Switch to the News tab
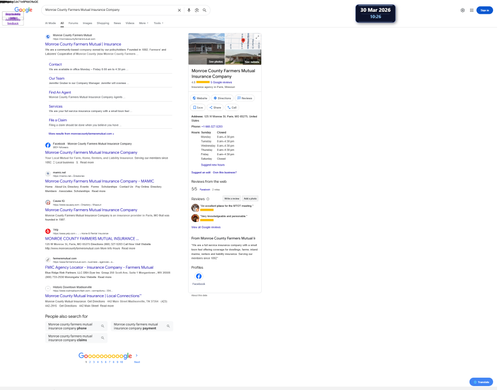This screenshot has height=390, width=500. (117, 23)
